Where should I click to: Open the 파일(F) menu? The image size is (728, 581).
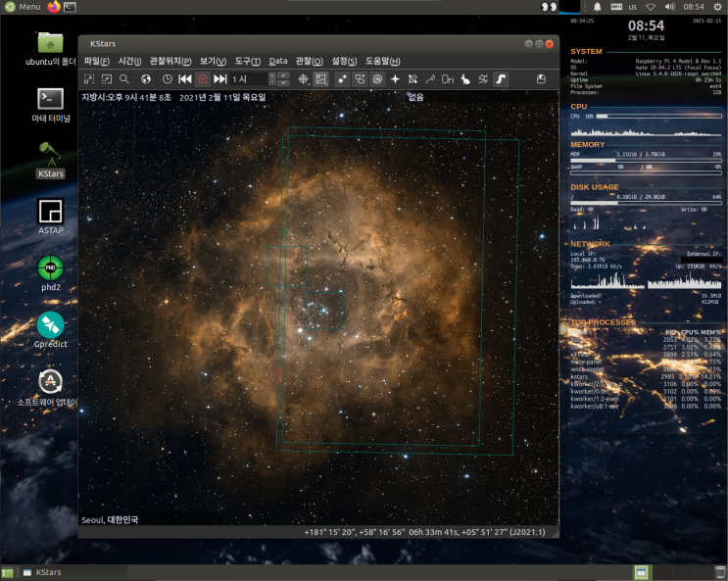[97, 61]
